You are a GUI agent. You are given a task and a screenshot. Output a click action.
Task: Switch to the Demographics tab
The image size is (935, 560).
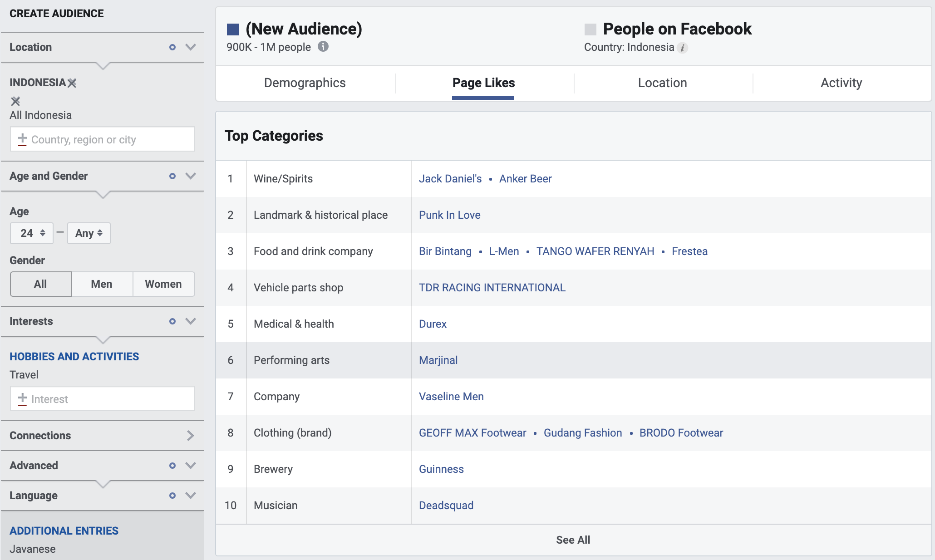[305, 83]
